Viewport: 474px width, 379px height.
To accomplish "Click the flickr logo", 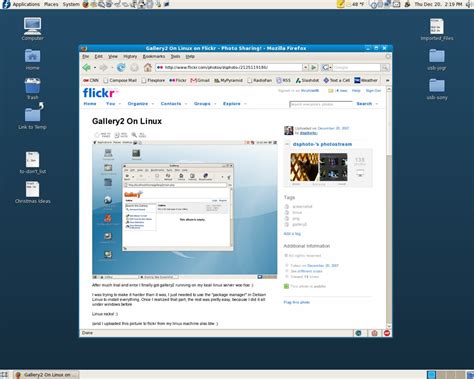I will point(100,93).
